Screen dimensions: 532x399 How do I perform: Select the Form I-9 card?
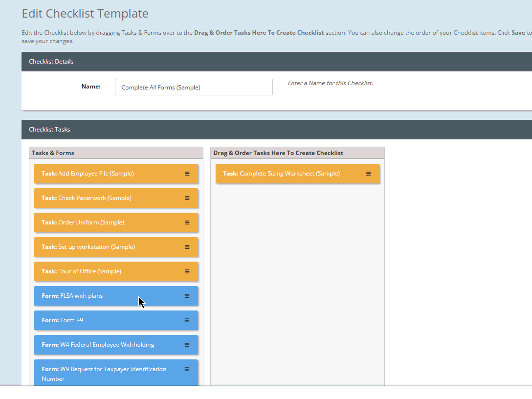[x=108, y=320]
